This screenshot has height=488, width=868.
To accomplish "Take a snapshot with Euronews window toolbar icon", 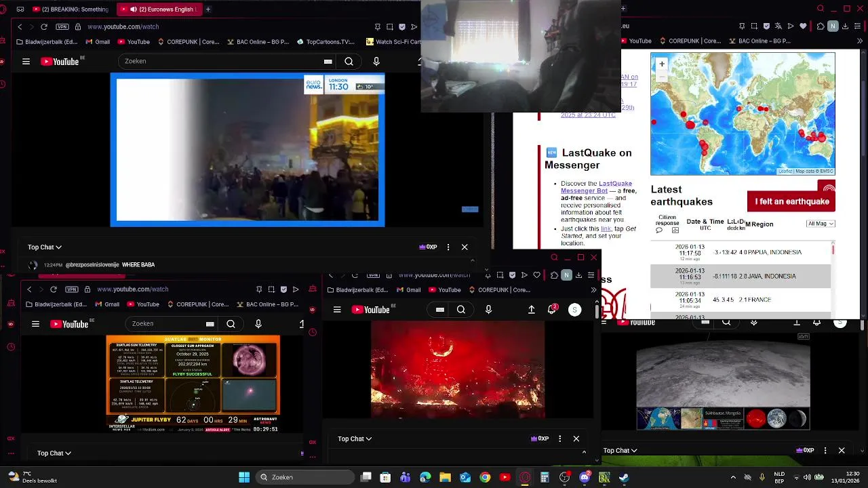I will click(390, 26).
